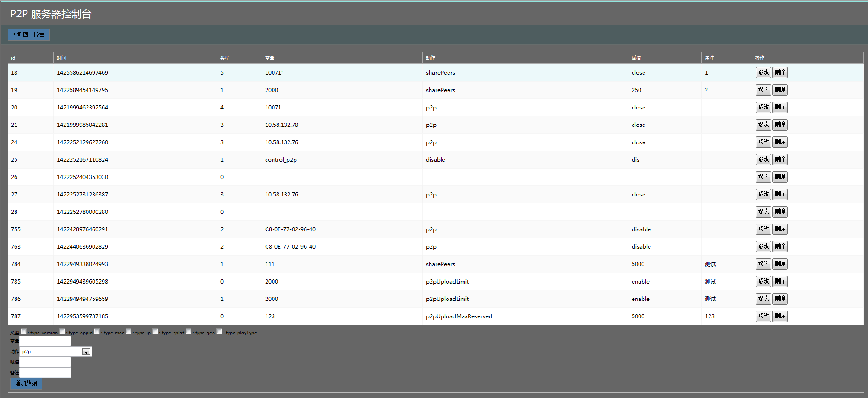Click 删除 for row id 18
The width and height of the screenshot is (868, 398).
(x=780, y=72)
